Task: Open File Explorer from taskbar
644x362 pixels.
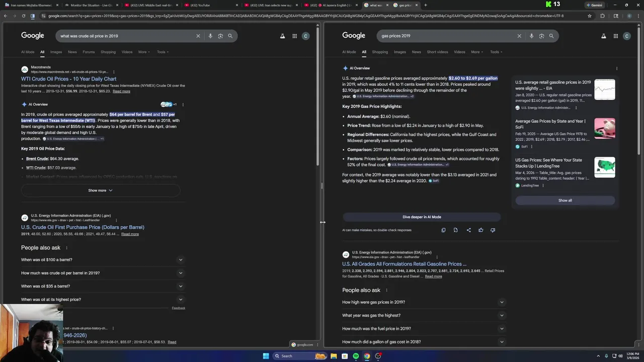Action: click(x=333, y=356)
